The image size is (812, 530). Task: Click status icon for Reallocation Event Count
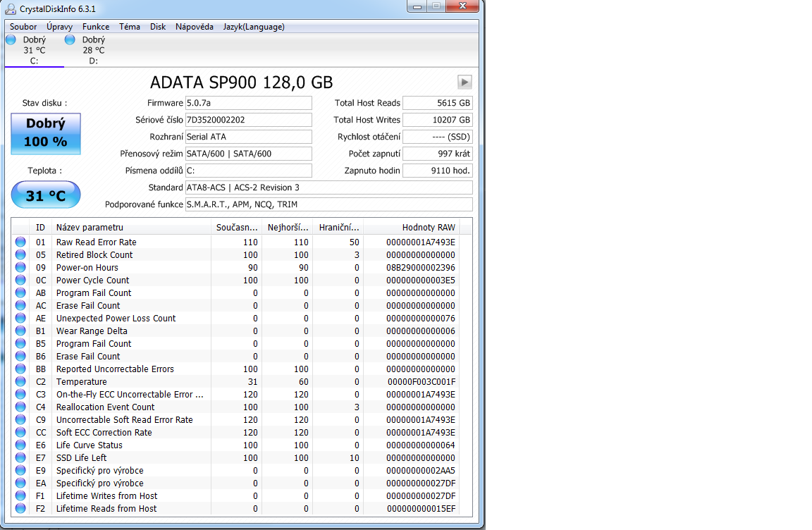[20, 407]
